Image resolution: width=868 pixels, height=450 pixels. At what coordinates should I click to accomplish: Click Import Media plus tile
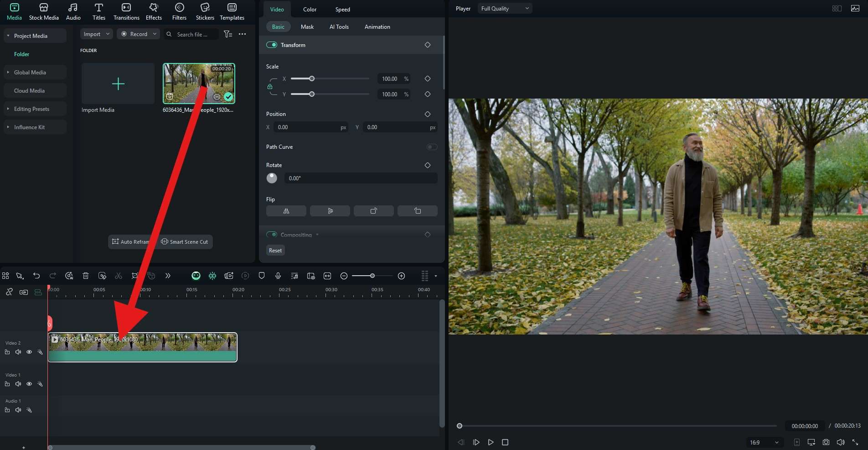coord(118,84)
